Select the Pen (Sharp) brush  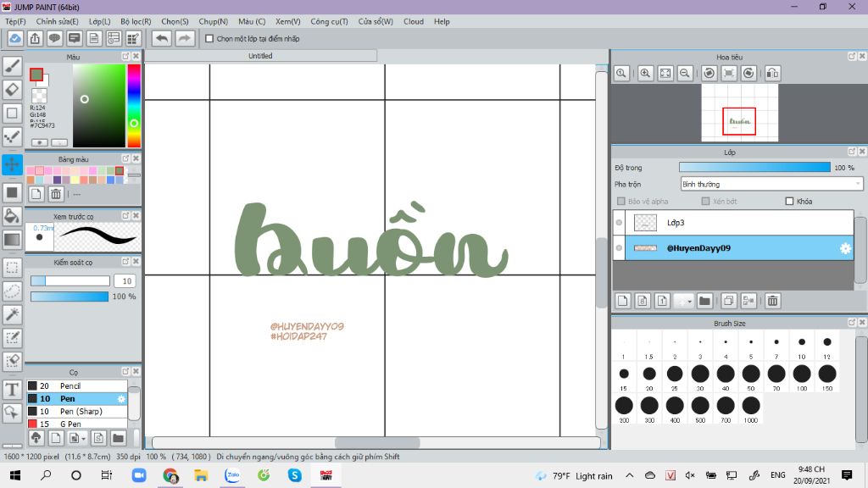77,411
